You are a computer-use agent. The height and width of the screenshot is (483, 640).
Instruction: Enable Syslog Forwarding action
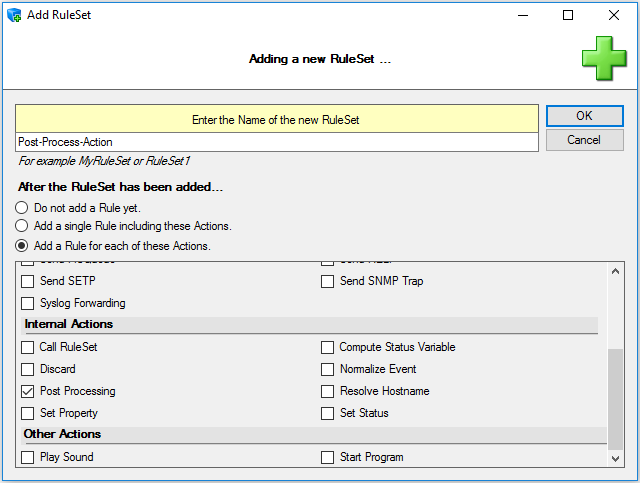click(28, 303)
